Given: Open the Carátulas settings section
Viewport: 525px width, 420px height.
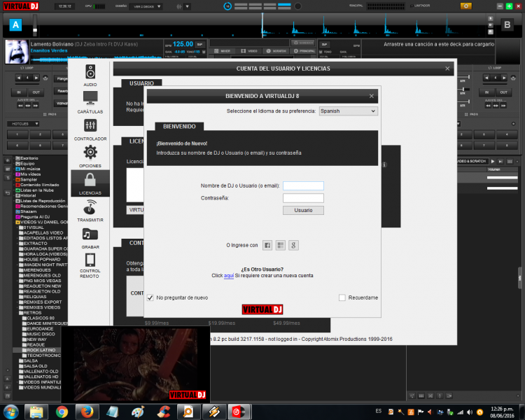Looking at the screenshot, I should (x=90, y=101).
